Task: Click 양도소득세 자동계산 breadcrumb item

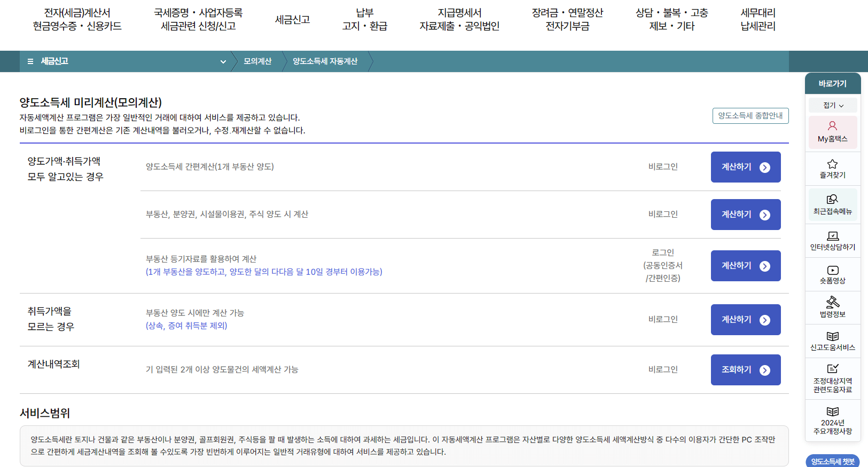Action: pyautogui.click(x=325, y=61)
